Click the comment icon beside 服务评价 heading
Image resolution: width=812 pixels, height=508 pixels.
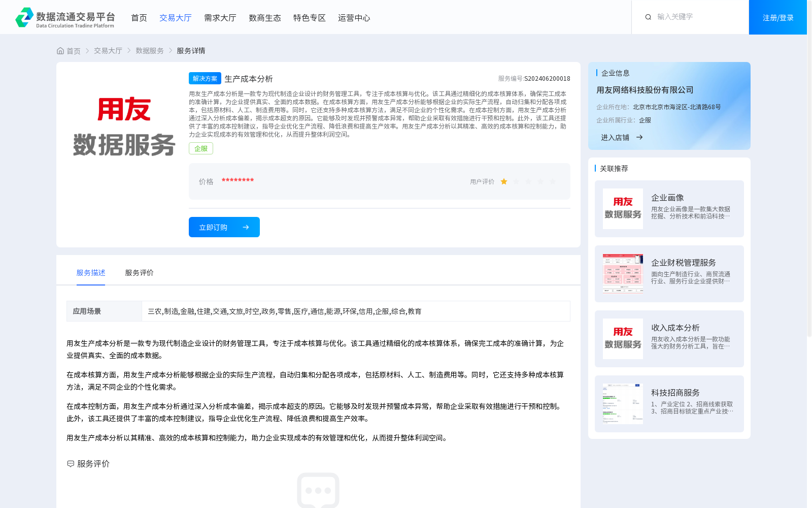[x=71, y=464]
